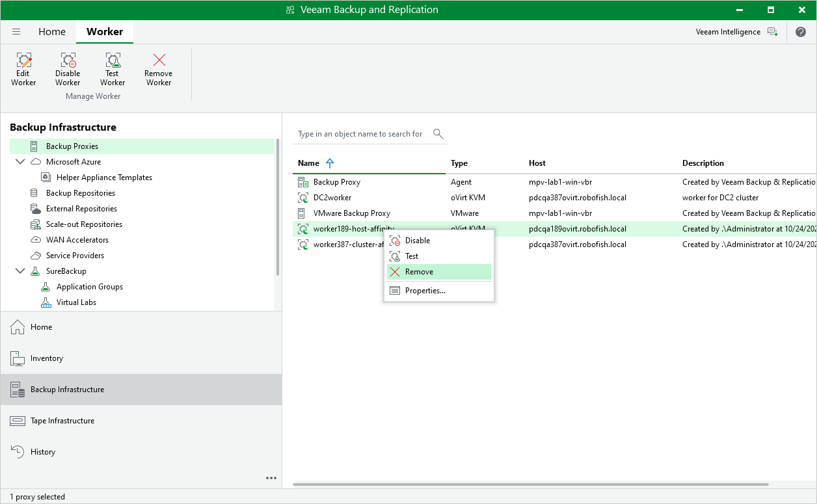Click the search magnifier icon
This screenshot has width=817, height=504.
tap(438, 134)
